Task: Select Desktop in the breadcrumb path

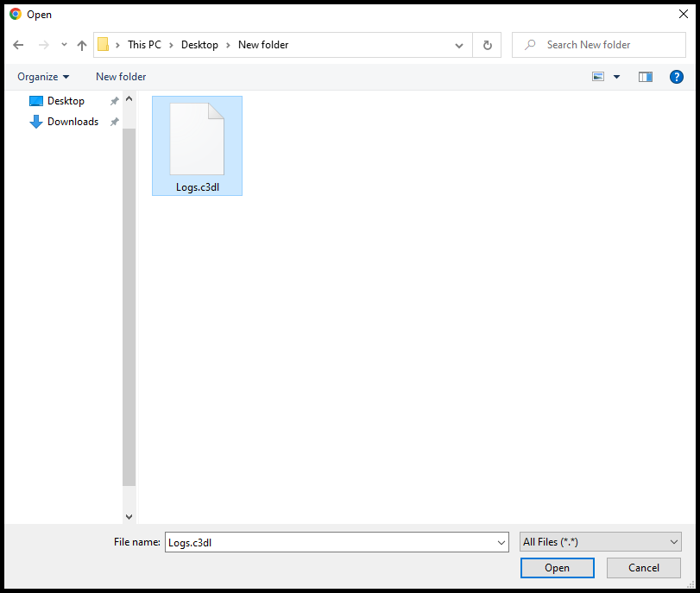Action: click(x=199, y=45)
